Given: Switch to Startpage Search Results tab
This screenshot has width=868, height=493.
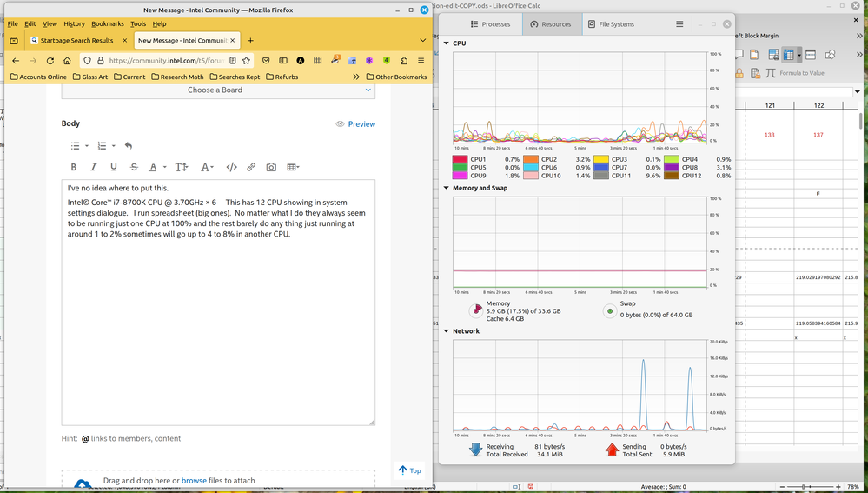Looking at the screenshot, I should pyautogui.click(x=77, y=41).
